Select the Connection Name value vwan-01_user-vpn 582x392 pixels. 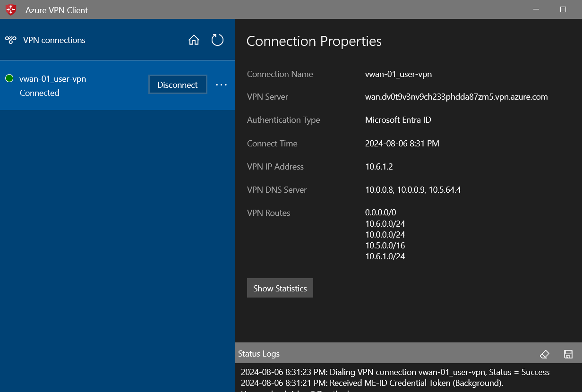(399, 74)
